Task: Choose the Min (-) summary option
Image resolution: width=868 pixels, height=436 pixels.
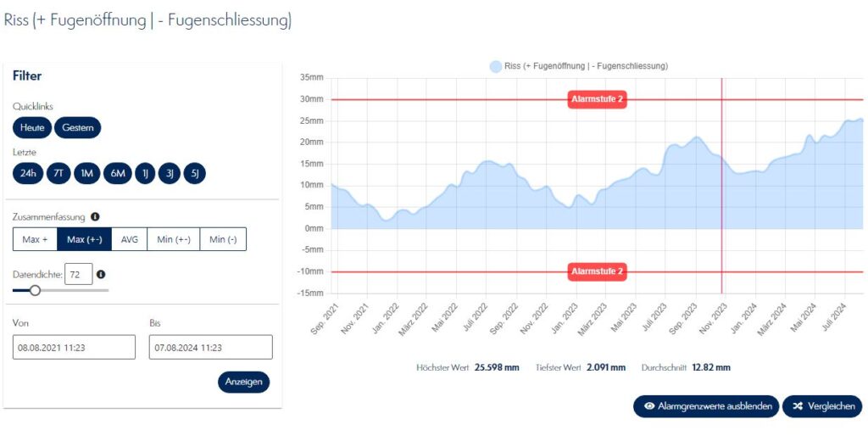Action: point(223,240)
